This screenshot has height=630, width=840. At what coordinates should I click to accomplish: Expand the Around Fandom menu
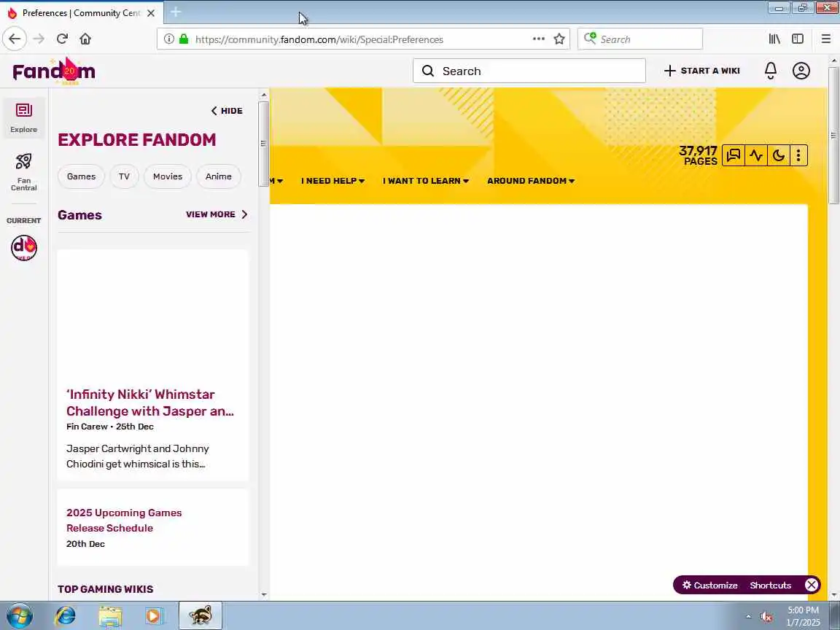pyautogui.click(x=531, y=181)
